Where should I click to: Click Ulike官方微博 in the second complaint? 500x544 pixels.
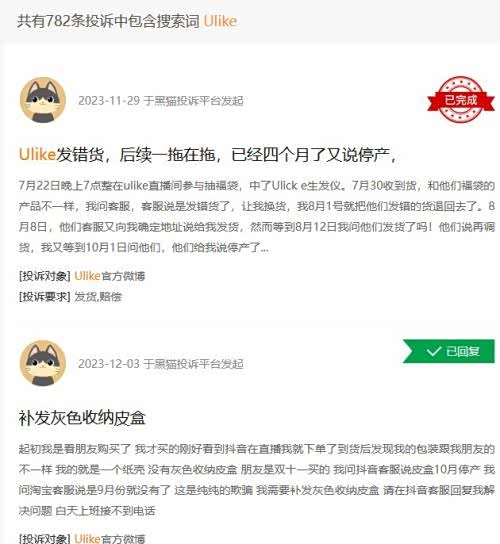[x=109, y=538]
